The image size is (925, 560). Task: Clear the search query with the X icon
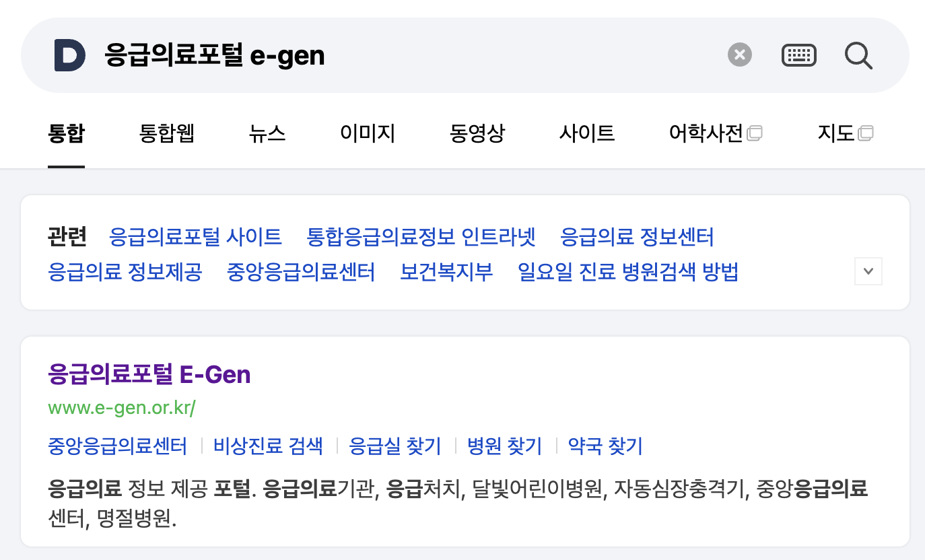coord(739,55)
